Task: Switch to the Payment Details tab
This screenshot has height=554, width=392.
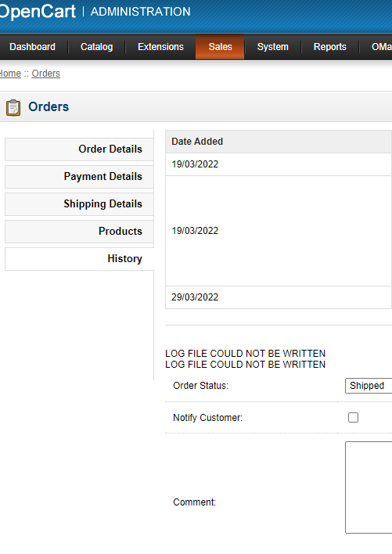Action: 79,176
